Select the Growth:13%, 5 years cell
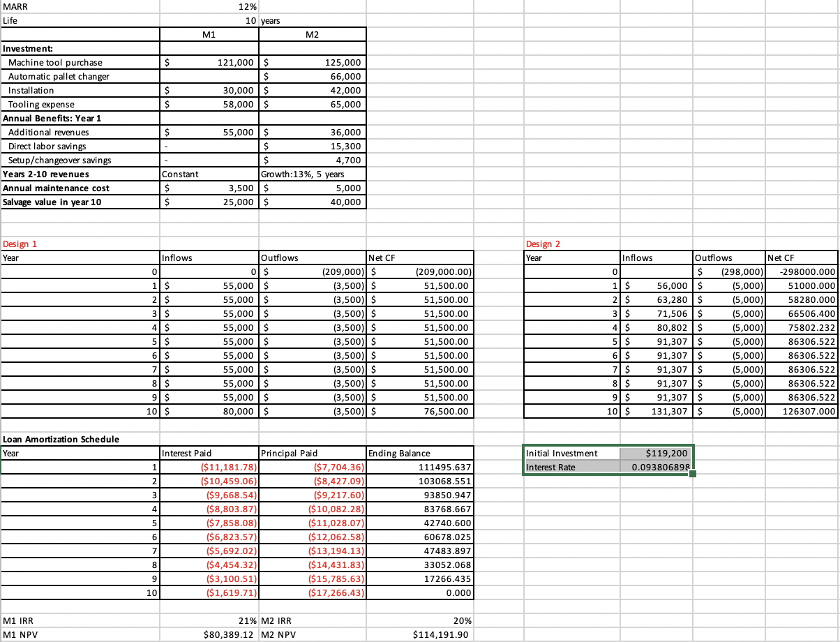840x642 pixels. tap(313, 174)
